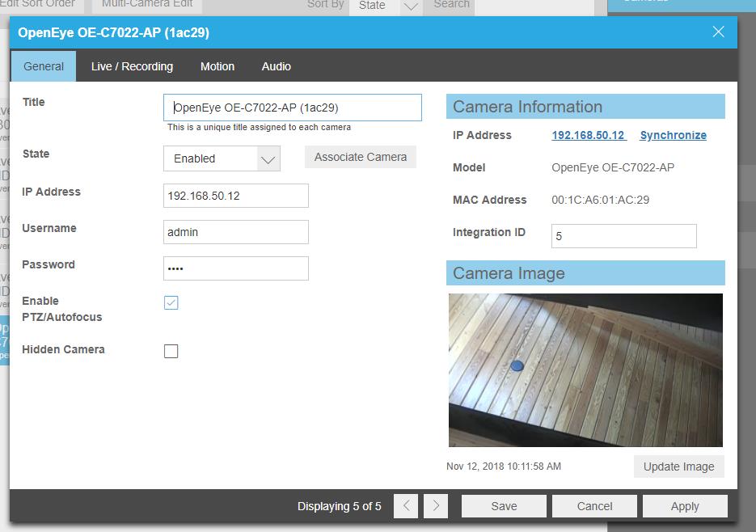Viewport: 756px width, 532px height.
Task: Apply the camera settings
Action: click(685, 506)
